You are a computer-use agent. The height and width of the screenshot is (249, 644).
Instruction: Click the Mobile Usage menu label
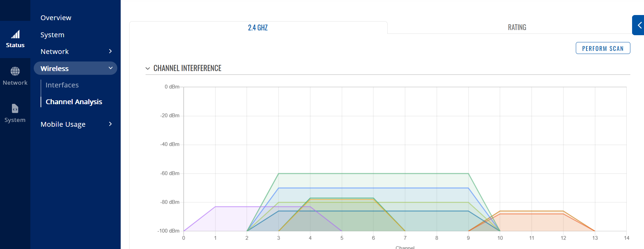[63, 124]
